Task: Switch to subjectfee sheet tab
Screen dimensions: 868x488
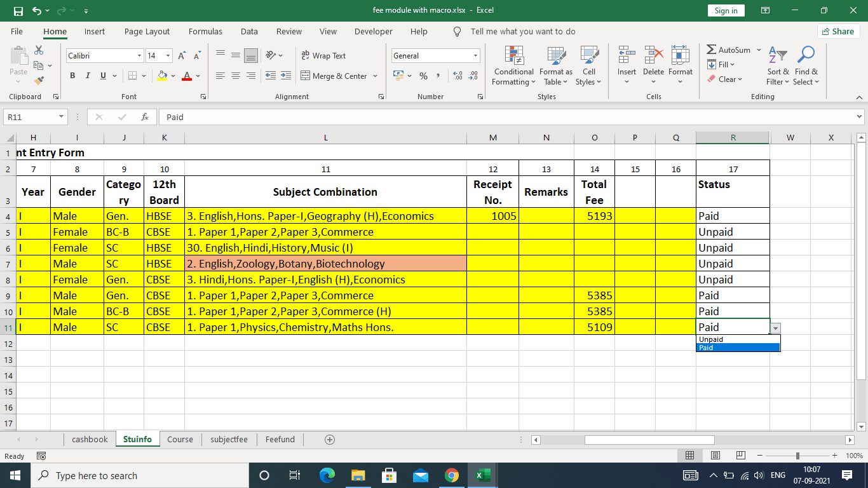Action: tap(229, 439)
